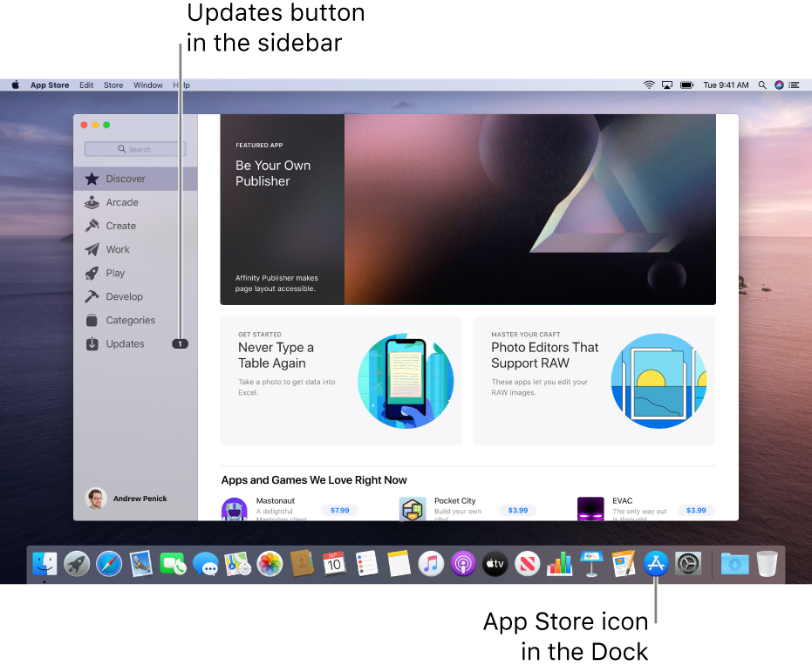Open the Apple menu
Image resolution: width=812 pixels, height=672 pixels.
(x=16, y=85)
